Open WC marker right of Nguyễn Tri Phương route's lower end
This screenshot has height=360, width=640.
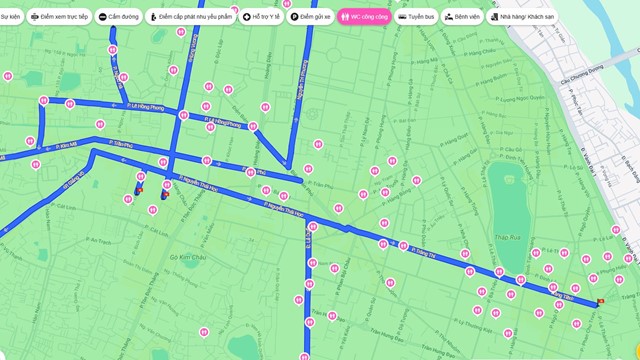pos(308,169)
